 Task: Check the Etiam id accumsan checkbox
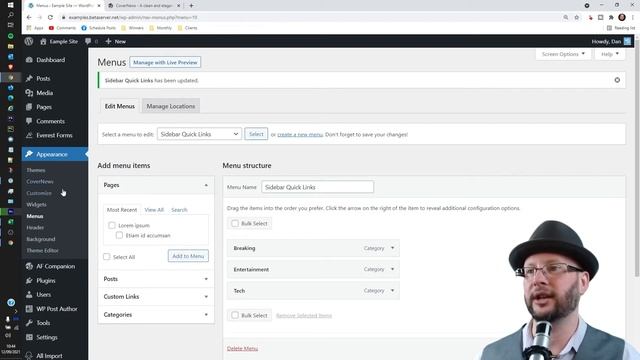(x=119, y=235)
